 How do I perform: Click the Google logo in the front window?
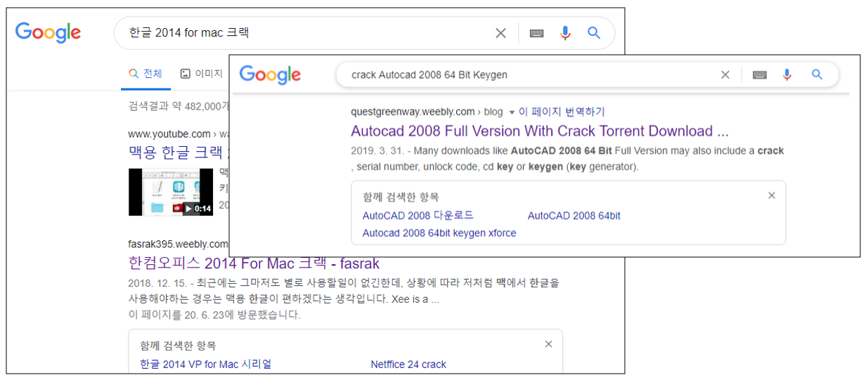coord(270,74)
